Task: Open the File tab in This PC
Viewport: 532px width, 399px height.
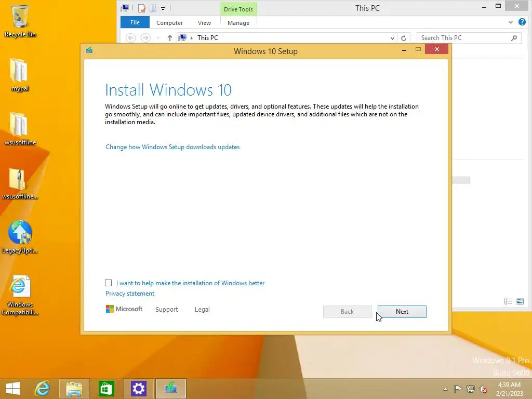Action: (135, 22)
